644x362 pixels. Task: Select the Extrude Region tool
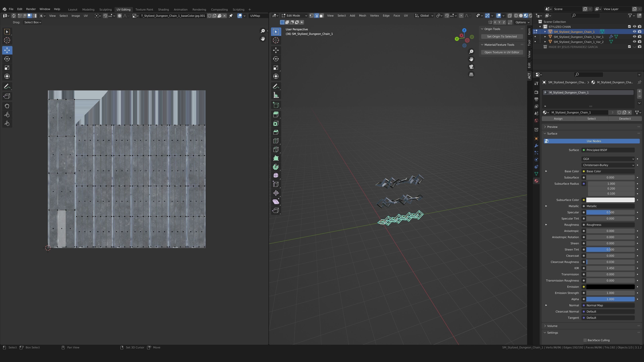(276, 115)
